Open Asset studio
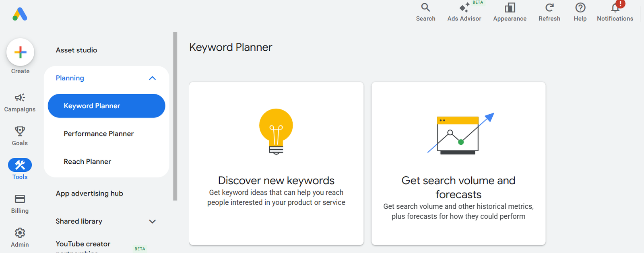 point(76,50)
